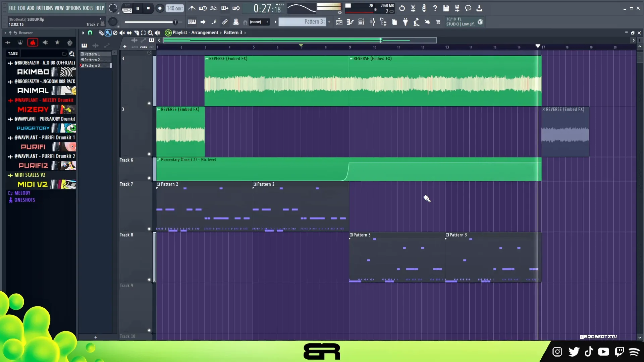This screenshot has height=362, width=644.
Task: Toggle wait for input before recording
Action: point(203,8)
